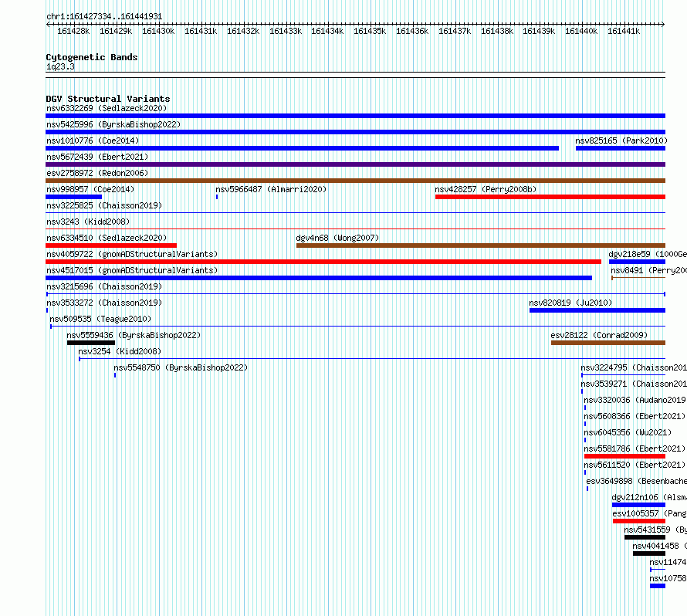
Task: Select the red bar under nsv4059722
Action: [323, 262]
